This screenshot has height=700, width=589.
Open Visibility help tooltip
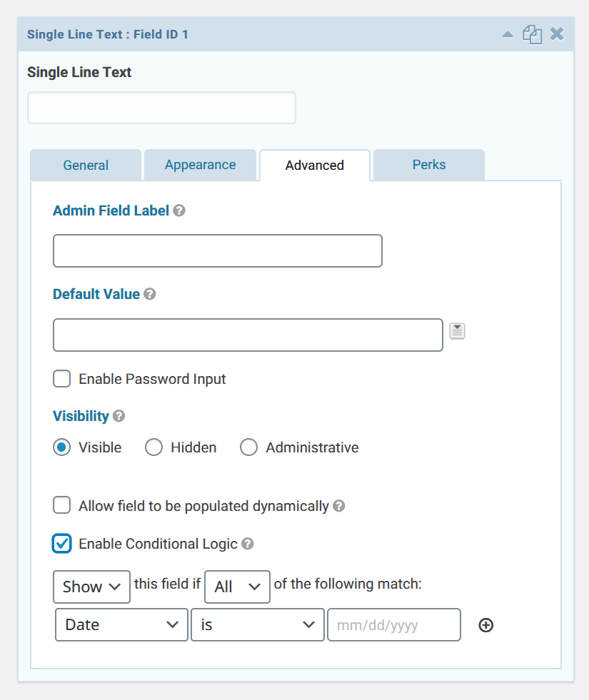click(119, 416)
